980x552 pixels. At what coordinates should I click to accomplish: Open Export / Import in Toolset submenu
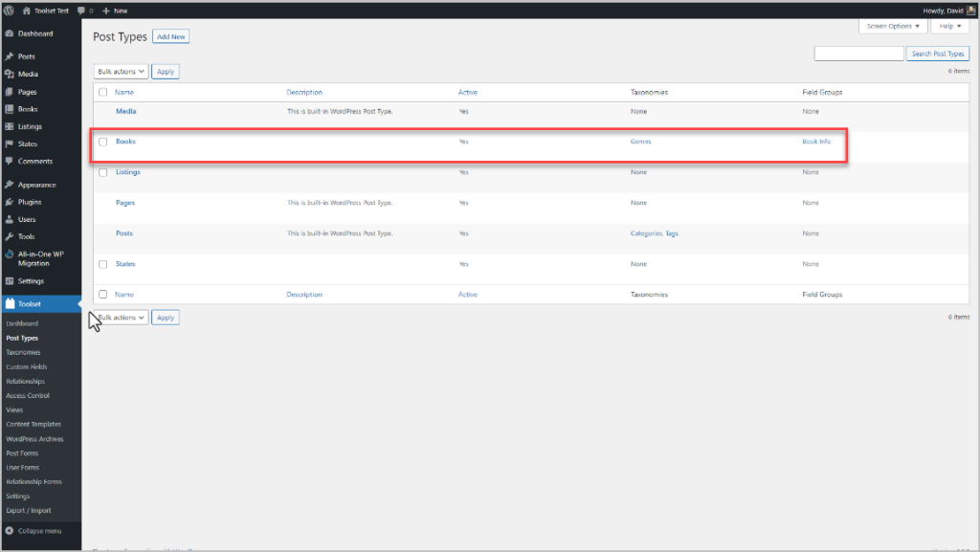pyautogui.click(x=28, y=510)
